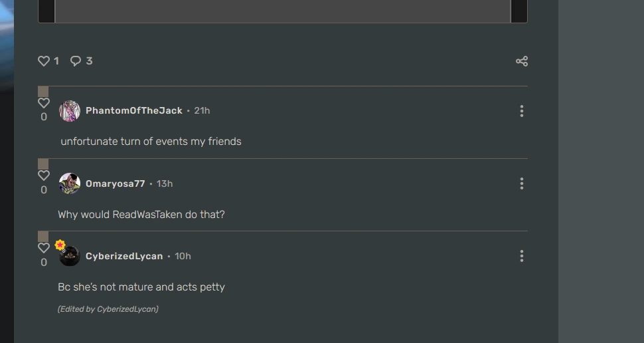Open CyberizedLycan's profile by username
644x343 pixels.
pos(124,256)
